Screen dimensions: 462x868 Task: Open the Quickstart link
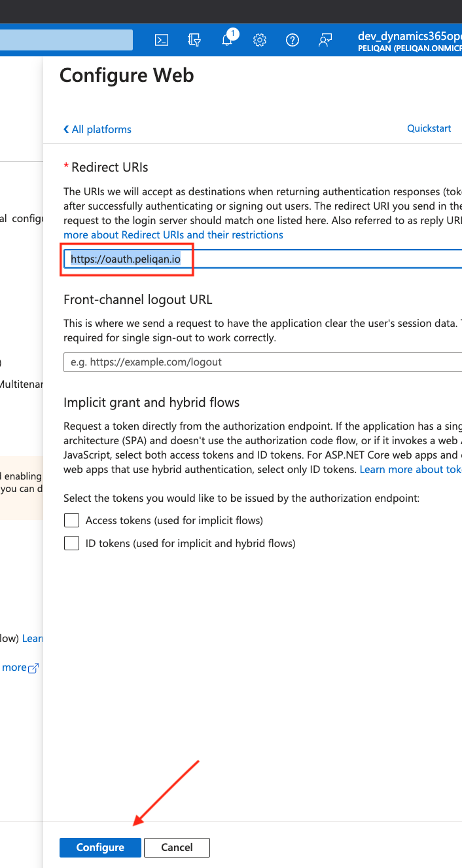click(429, 128)
